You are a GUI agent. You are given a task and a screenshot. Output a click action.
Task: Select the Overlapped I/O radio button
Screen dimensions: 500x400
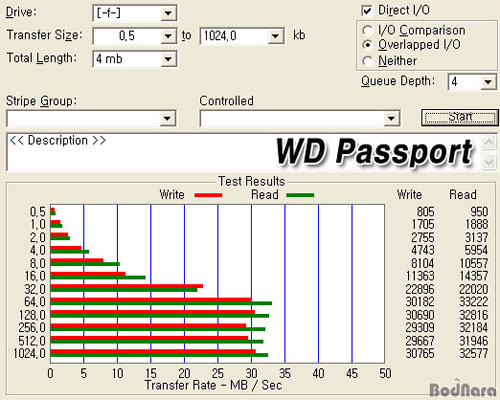tap(367, 45)
